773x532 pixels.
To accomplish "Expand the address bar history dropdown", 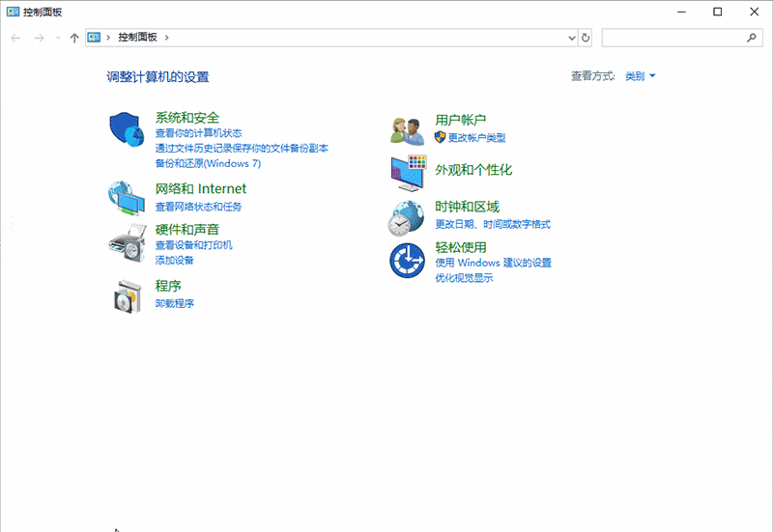I will 572,38.
